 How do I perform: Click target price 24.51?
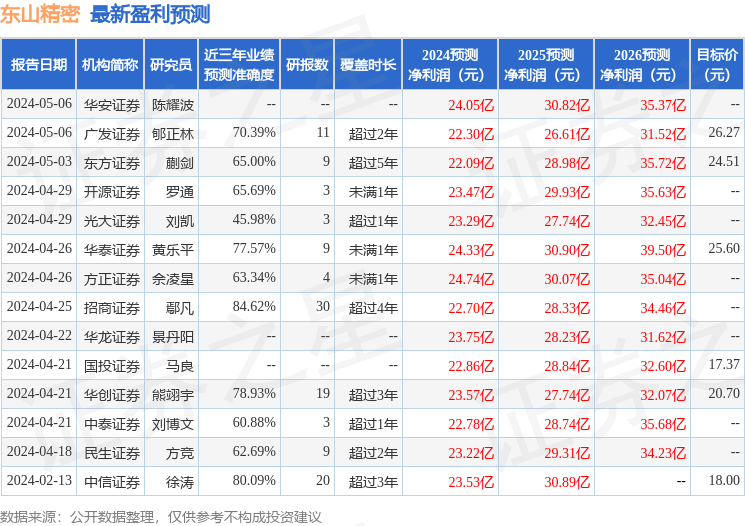coord(724,161)
